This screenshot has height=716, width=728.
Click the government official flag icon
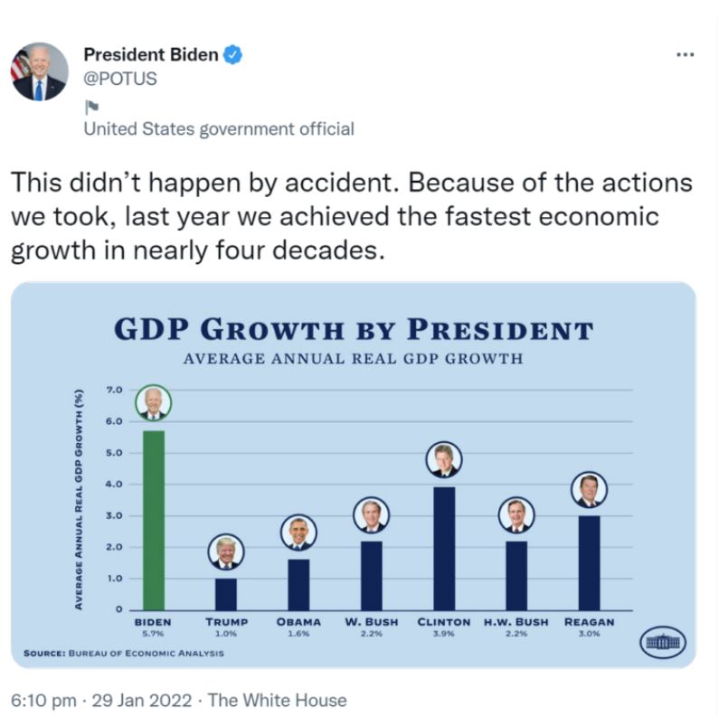[91, 108]
